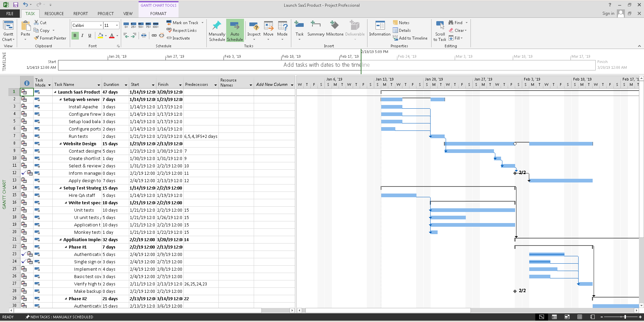
Task: Click the Copy button
Action: point(42,31)
